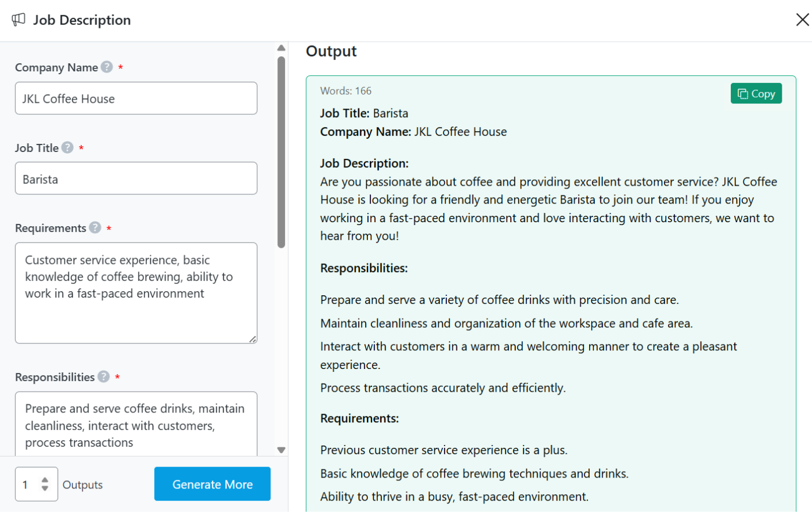Click into the Job Title field

(x=136, y=179)
